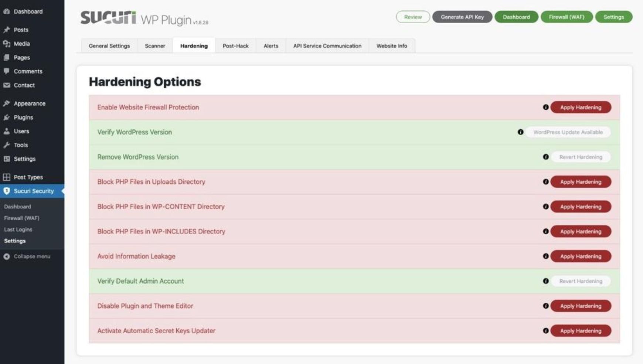This screenshot has height=364, width=643.
Task: Click the Plugins icon in the sidebar
Action: pyautogui.click(x=7, y=118)
